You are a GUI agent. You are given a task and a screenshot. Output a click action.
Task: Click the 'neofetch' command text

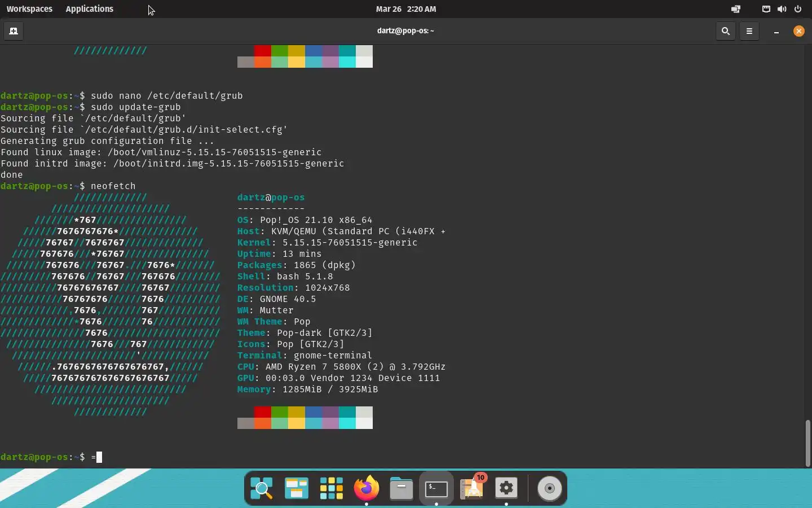point(113,186)
